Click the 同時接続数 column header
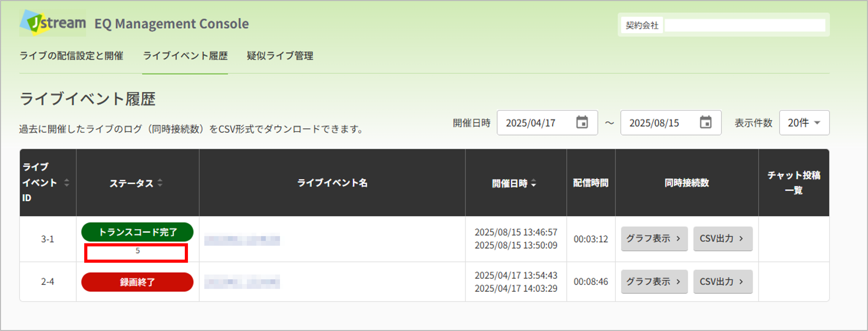 (x=687, y=183)
